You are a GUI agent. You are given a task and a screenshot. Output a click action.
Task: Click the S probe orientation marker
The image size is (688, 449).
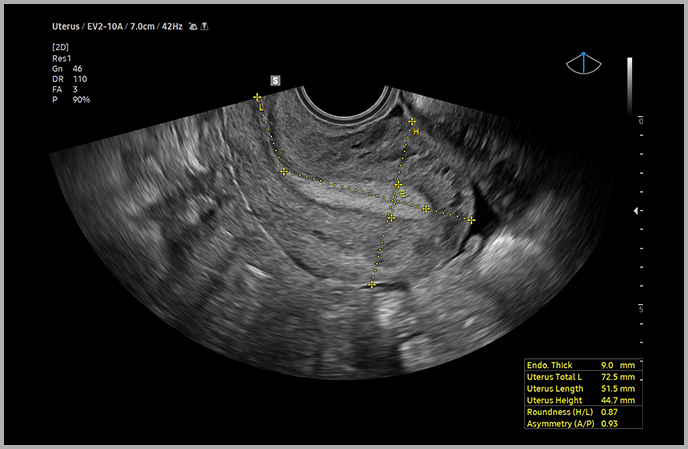[x=276, y=79]
